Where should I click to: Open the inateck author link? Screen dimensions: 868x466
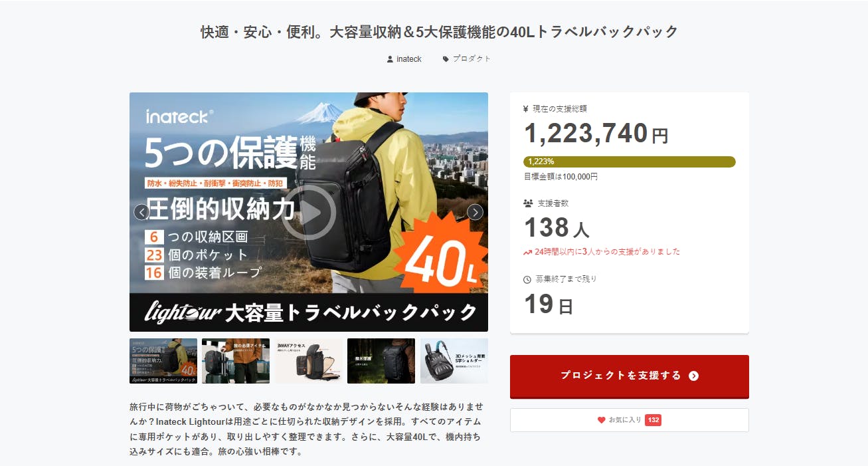(409, 59)
